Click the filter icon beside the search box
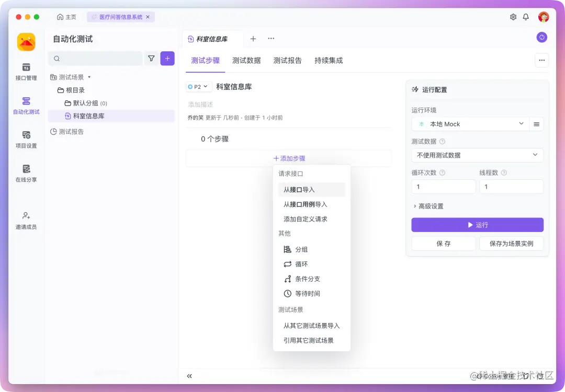This screenshot has width=565, height=392. pos(151,59)
